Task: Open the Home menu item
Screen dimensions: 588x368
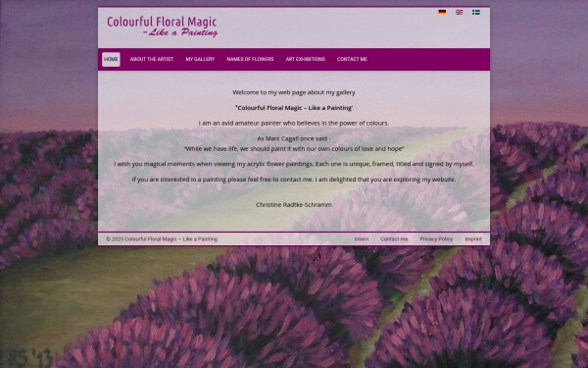Action: pyautogui.click(x=111, y=59)
